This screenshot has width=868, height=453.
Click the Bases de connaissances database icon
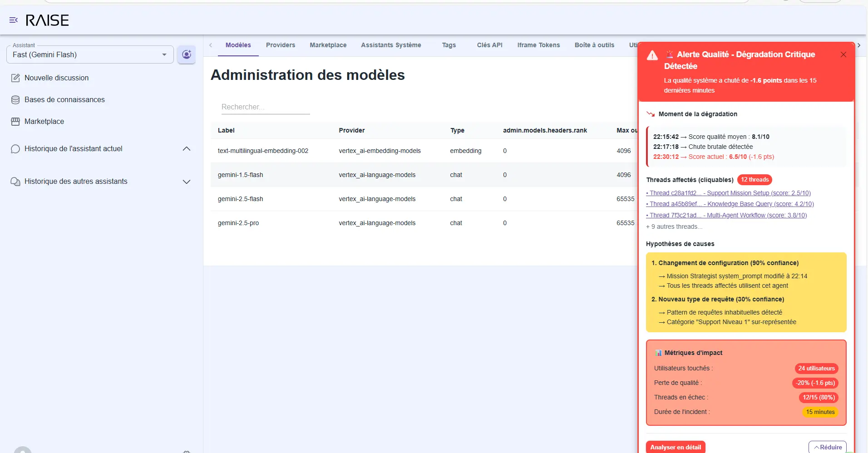click(x=15, y=100)
